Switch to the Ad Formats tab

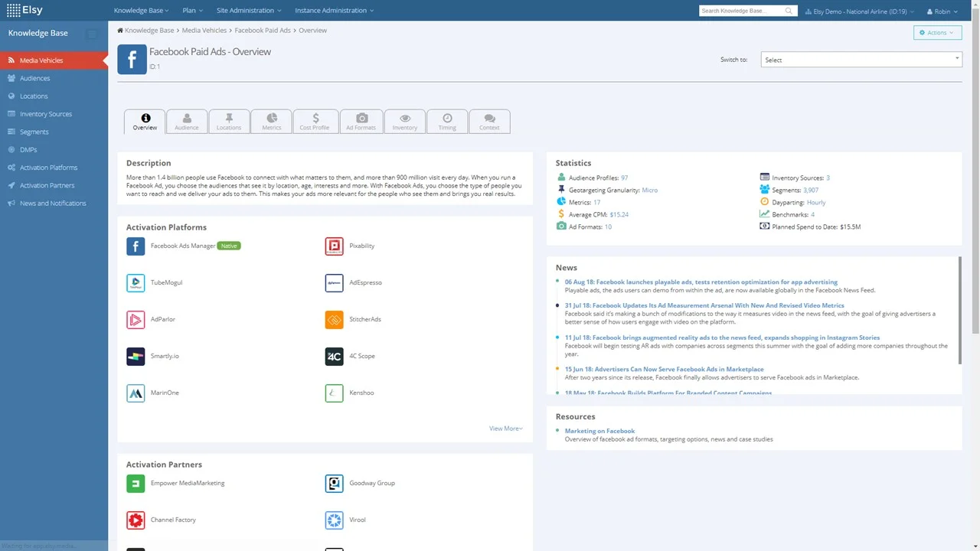[x=361, y=122]
